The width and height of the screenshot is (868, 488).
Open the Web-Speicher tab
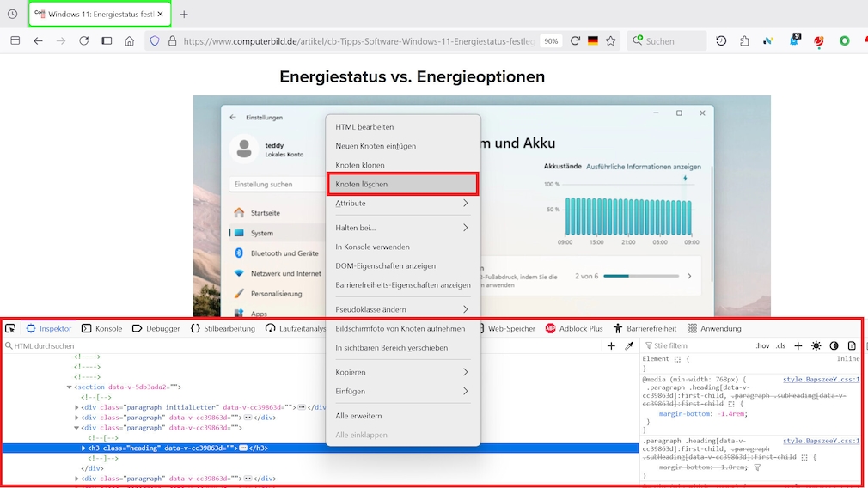tap(508, 329)
